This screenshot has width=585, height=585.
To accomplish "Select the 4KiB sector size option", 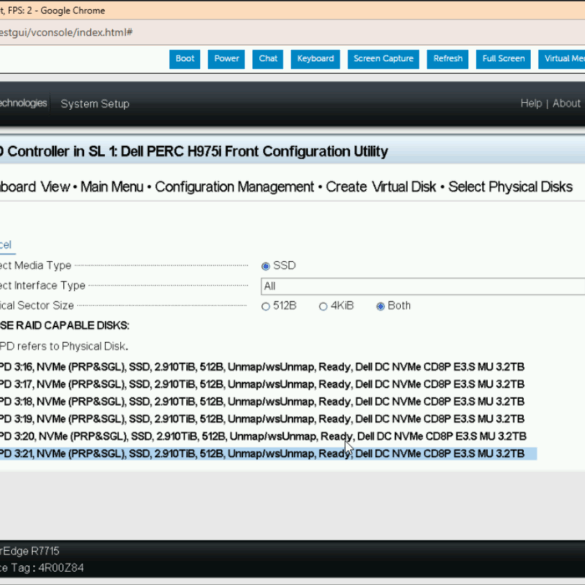I will (x=323, y=306).
